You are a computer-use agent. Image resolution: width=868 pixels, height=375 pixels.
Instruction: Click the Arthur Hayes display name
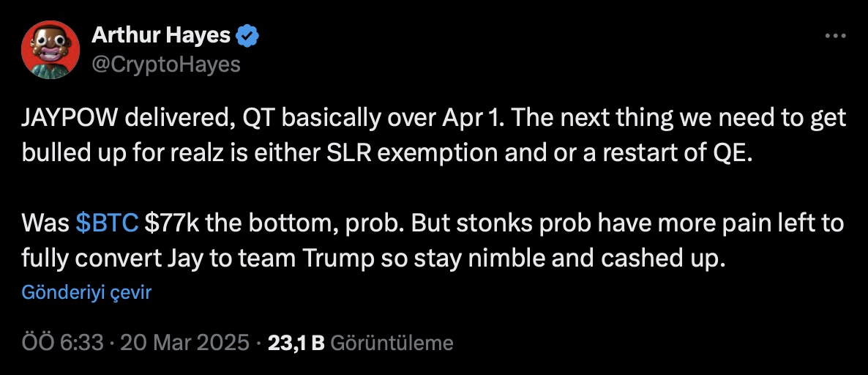click(x=161, y=34)
